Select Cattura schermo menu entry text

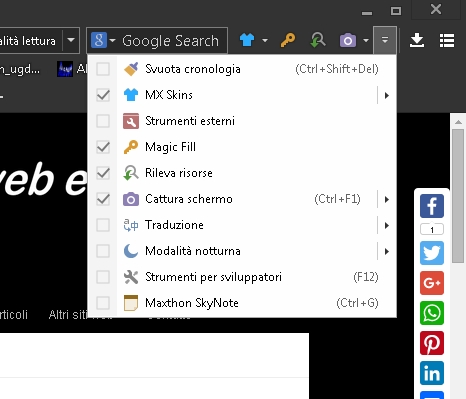(189, 199)
